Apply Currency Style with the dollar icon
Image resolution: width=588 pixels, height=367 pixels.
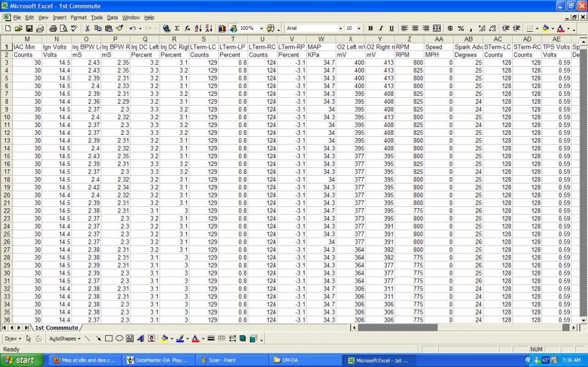450,29
